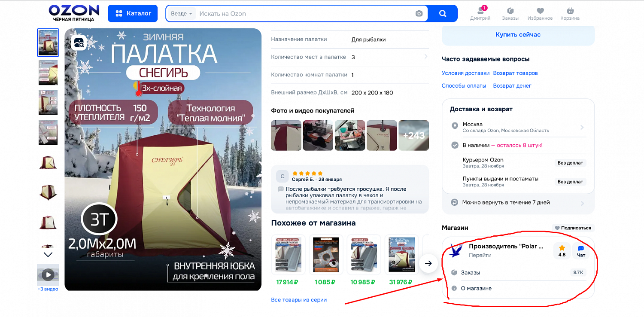The width and height of the screenshot is (644, 317).
Task: Click the Сергей Б. five-star rating
Action: pos(307,174)
